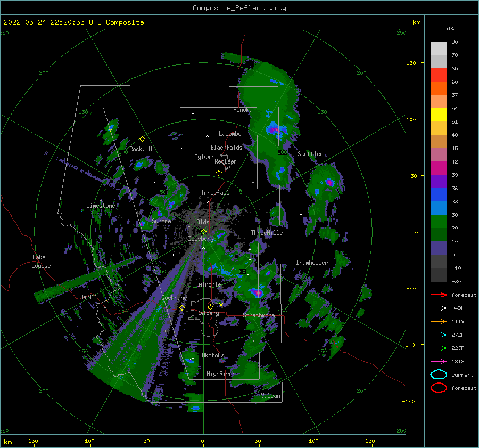Screen dimensions: 479x448
Task: Click the Lacombe label
Action: coord(230,134)
